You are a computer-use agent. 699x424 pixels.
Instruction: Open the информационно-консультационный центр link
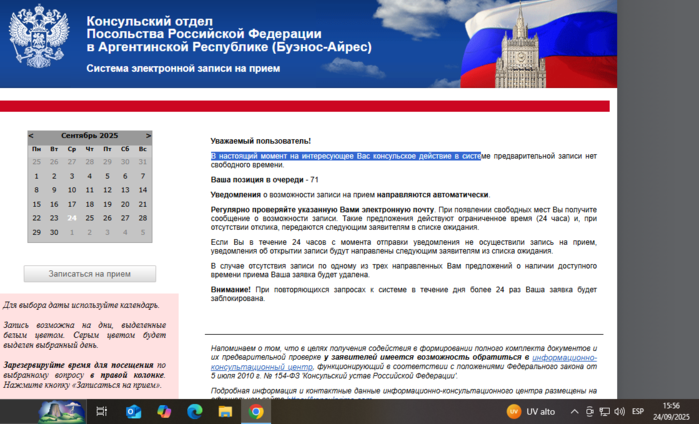coord(565,357)
